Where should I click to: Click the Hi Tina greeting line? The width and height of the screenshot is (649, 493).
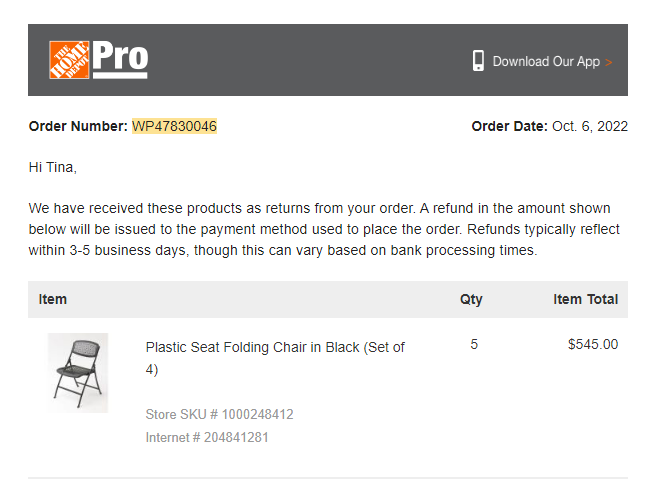click(x=53, y=167)
